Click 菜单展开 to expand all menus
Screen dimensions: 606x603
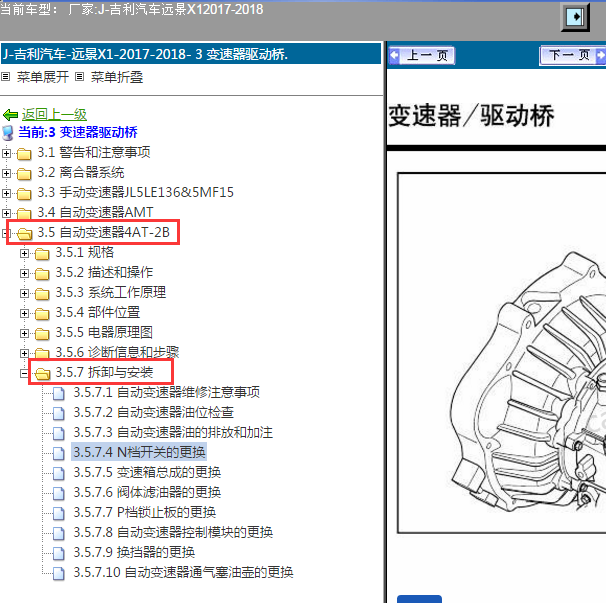point(43,77)
